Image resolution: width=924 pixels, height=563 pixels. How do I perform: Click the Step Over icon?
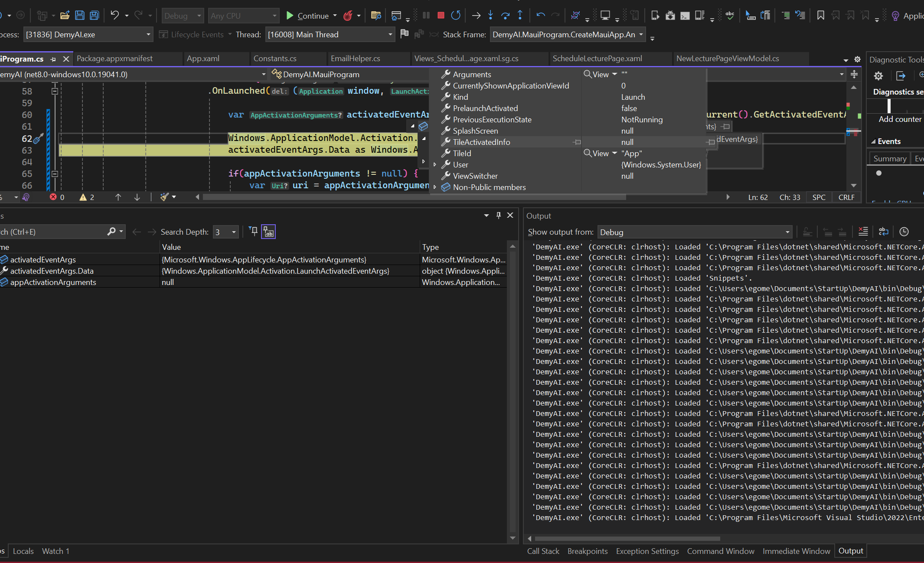[505, 16]
